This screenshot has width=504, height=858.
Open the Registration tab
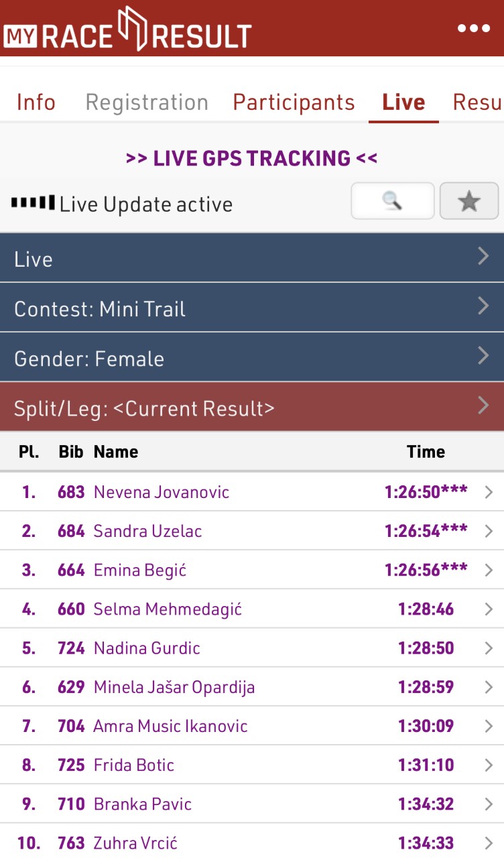tap(147, 103)
